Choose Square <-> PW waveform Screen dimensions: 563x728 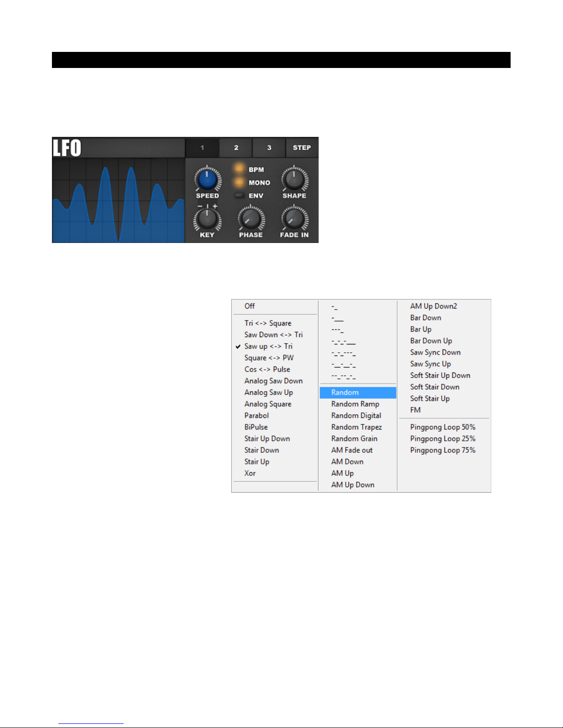click(x=269, y=358)
